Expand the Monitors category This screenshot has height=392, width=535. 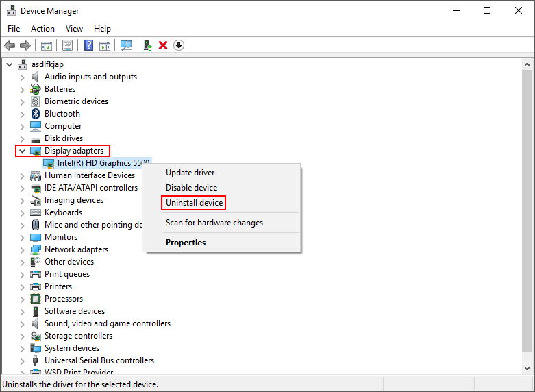[23, 237]
